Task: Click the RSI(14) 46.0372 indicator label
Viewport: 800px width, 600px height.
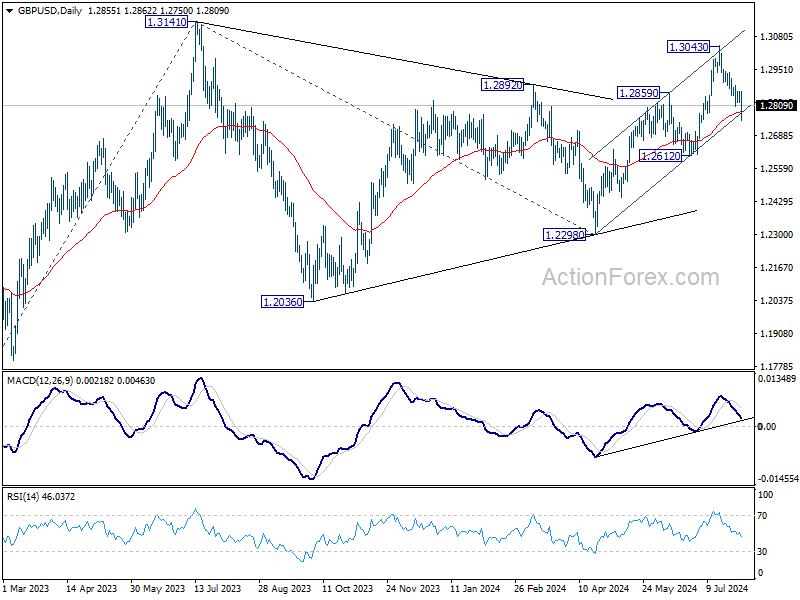Action: click(41, 496)
